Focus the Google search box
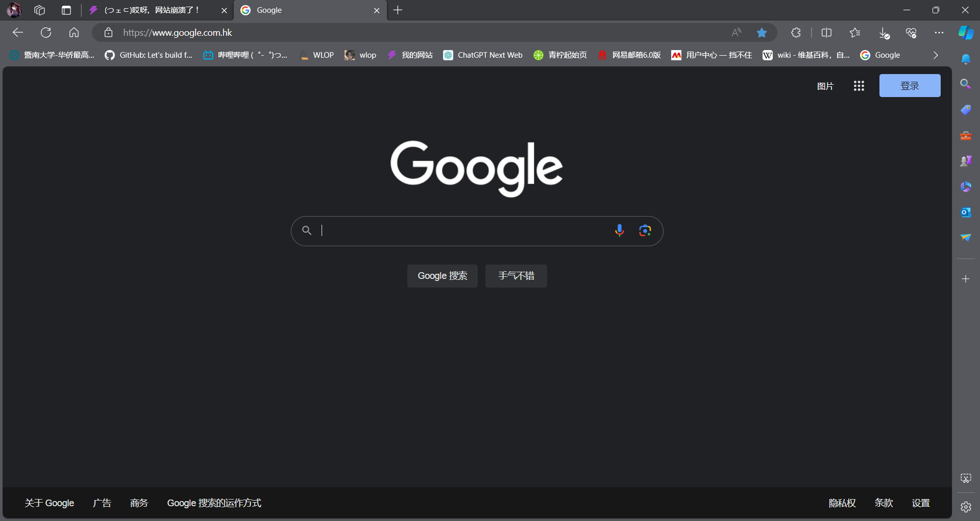The width and height of the screenshot is (980, 521). click(477, 231)
